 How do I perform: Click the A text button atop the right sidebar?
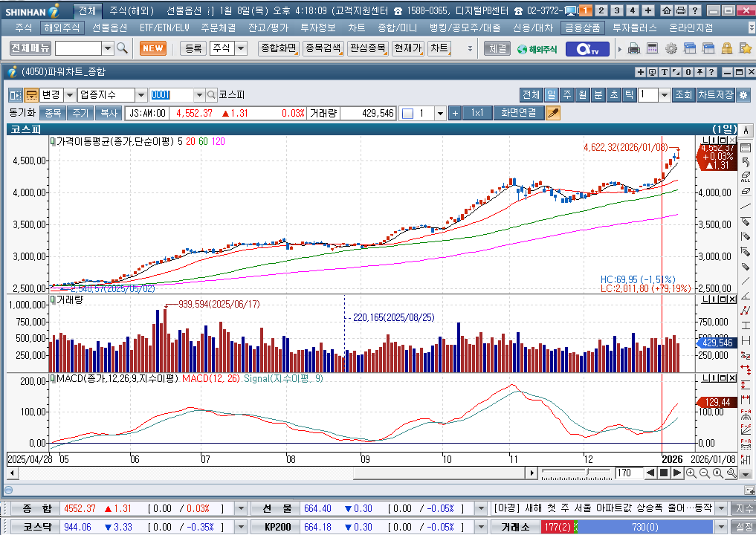click(746, 130)
